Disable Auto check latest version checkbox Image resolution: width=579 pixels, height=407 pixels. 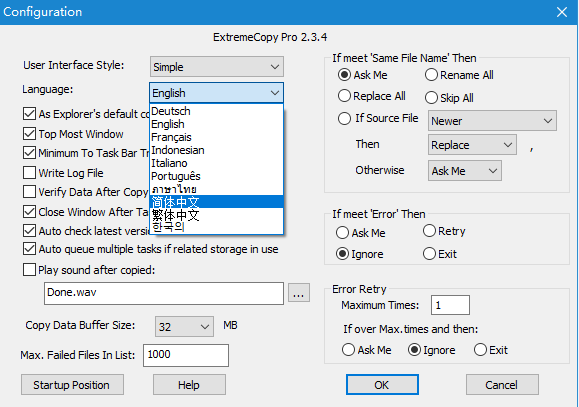29,231
